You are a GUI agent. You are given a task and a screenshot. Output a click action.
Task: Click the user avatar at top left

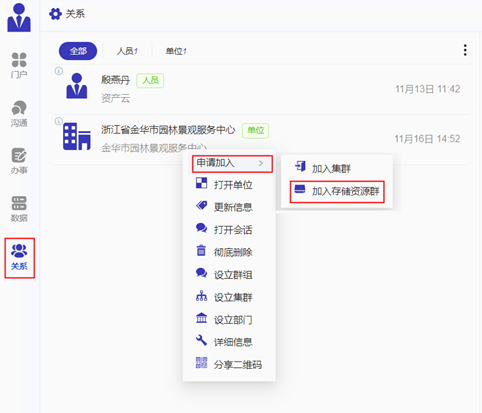19,18
